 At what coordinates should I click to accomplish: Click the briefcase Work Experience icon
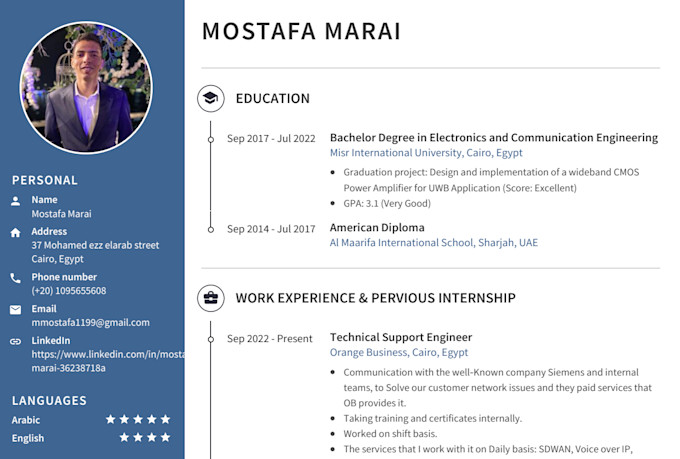211,298
